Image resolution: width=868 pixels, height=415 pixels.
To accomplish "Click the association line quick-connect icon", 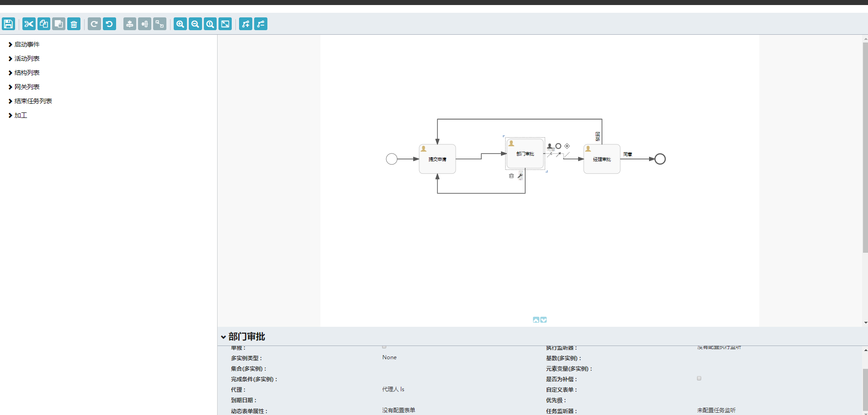I will [x=567, y=155].
